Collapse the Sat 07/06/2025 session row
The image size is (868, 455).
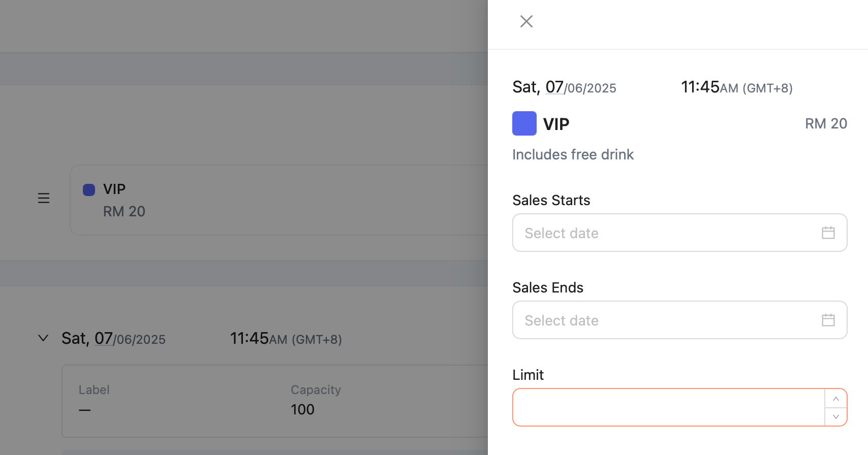[x=43, y=338]
